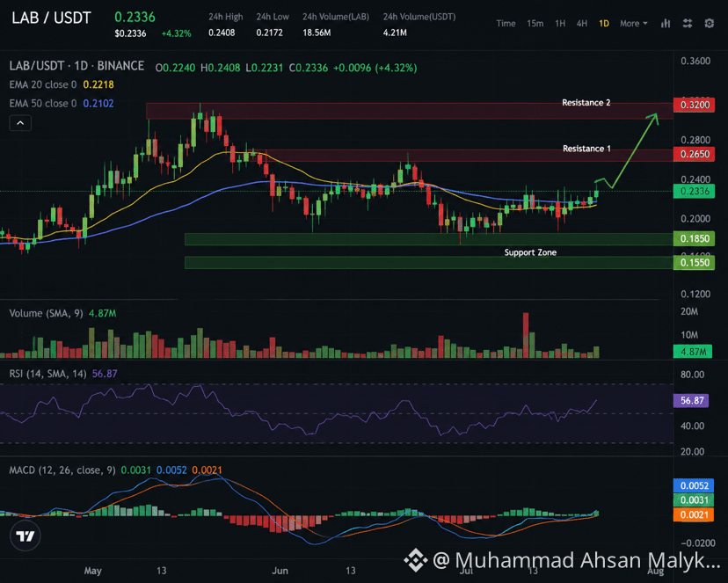Click the 0.1850 support price label
The image size is (728, 583).
(694, 238)
